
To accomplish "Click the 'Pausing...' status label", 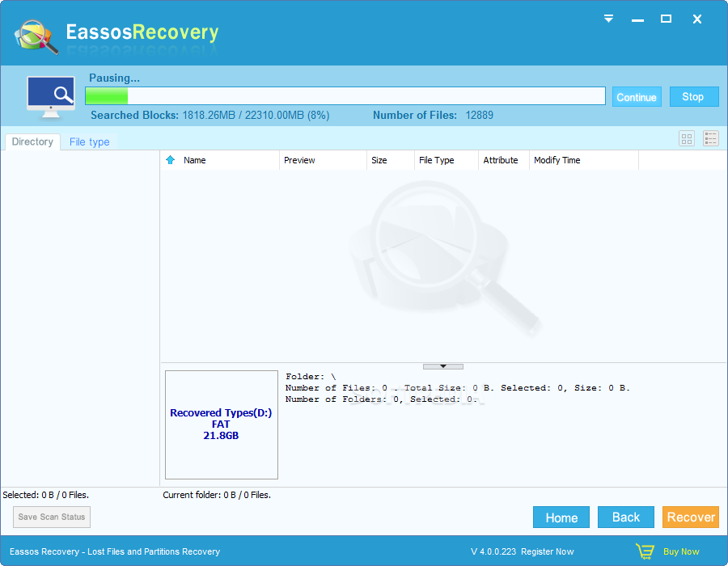I will tap(114, 78).
